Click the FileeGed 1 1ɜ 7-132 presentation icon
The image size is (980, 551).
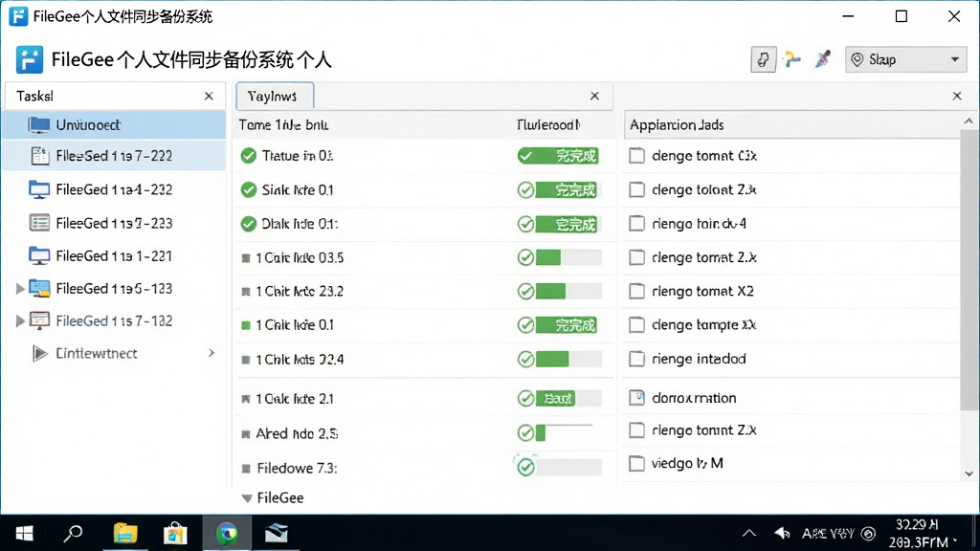pos(38,321)
